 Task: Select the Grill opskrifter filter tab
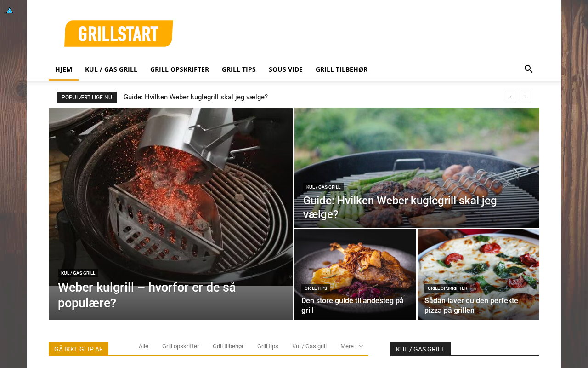[181, 346]
